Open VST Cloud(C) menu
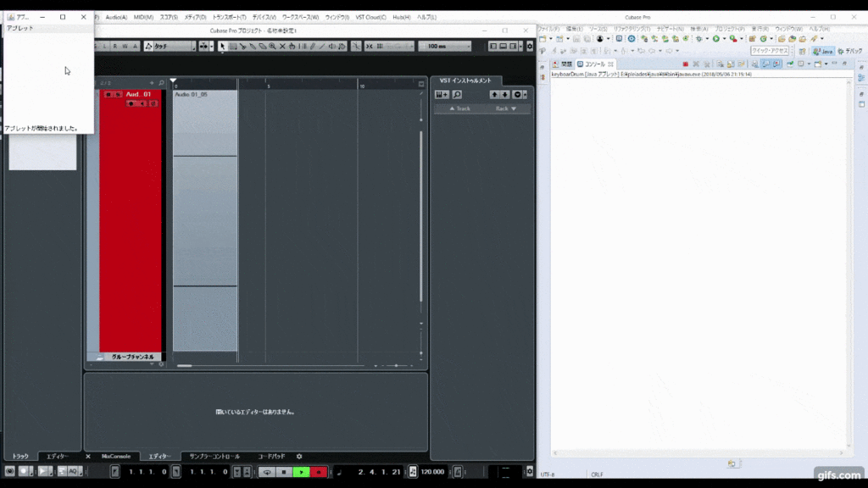 tap(370, 17)
